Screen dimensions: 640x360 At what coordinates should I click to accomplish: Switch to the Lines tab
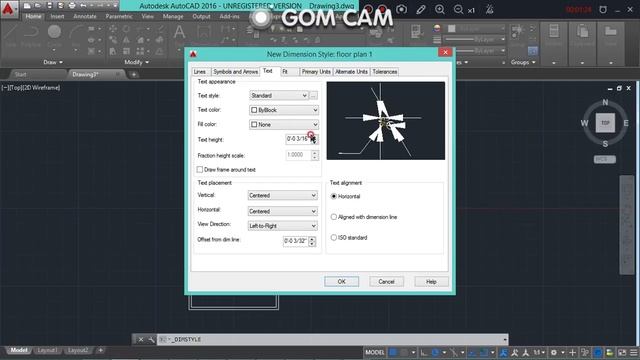(x=200, y=72)
